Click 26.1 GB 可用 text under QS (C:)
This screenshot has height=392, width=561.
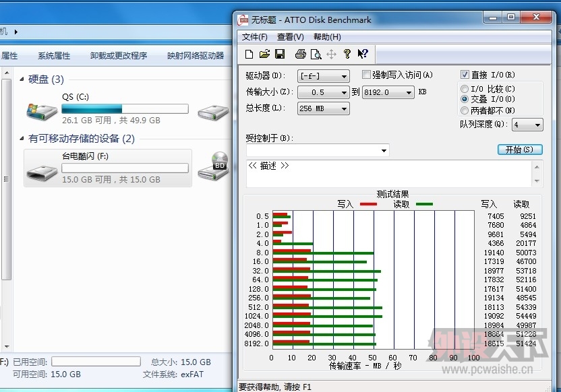[86, 121]
